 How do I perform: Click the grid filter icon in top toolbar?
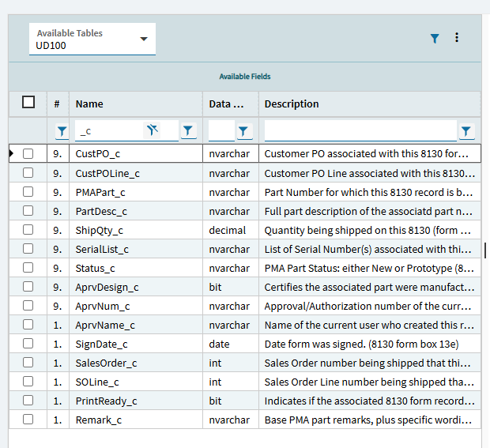click(435, 38)
